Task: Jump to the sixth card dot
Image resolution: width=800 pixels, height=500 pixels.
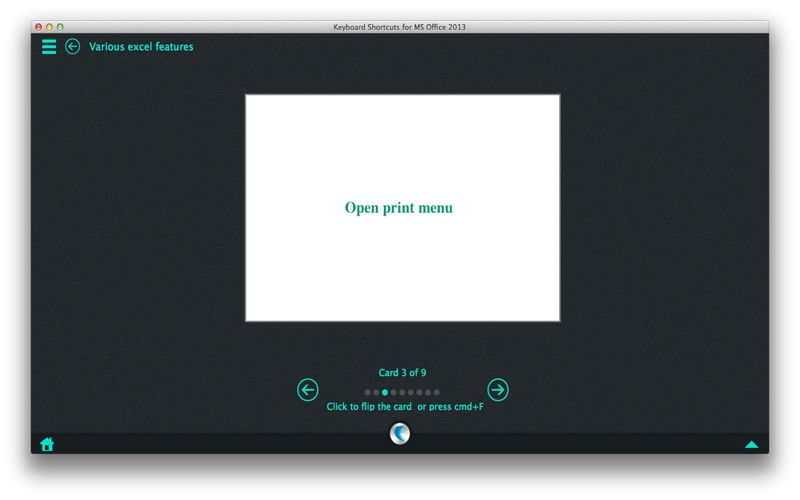Action: click(x=411, y=392)
